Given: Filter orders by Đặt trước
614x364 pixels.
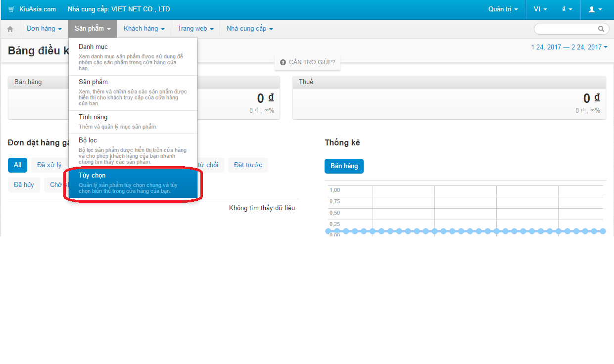Looking at the screenshot, I should point(248,165).
